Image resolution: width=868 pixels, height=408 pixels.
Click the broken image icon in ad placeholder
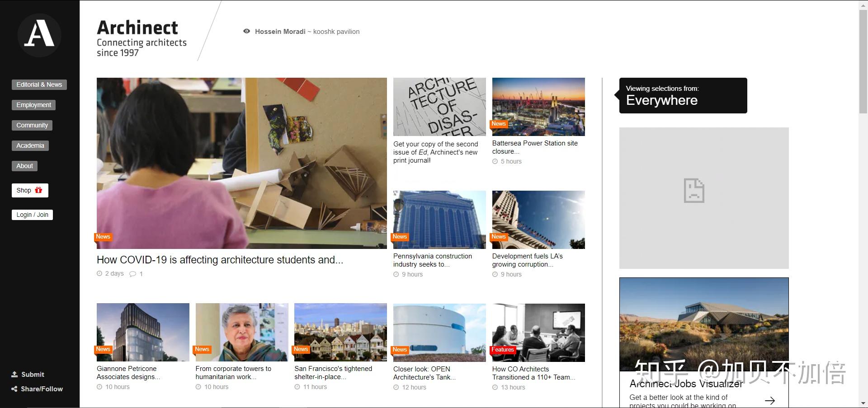tap(694, 191)
